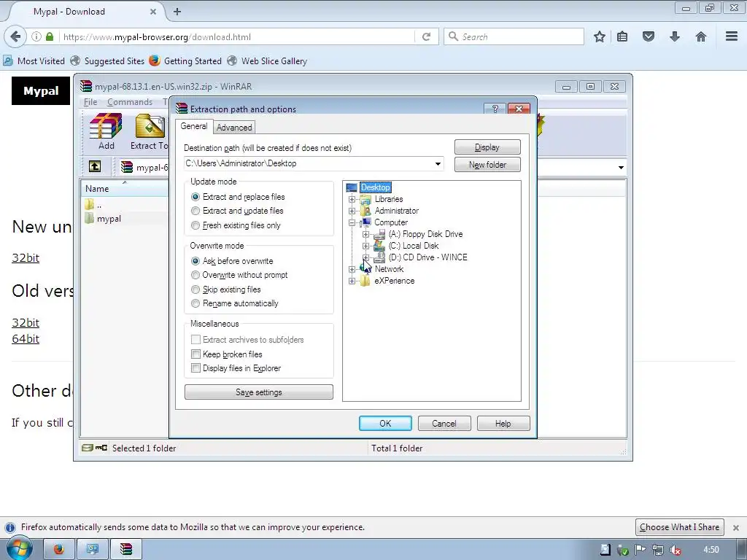Click the Extract To toolbar icon
Screen dimensions: 747x560
point(150,131)
